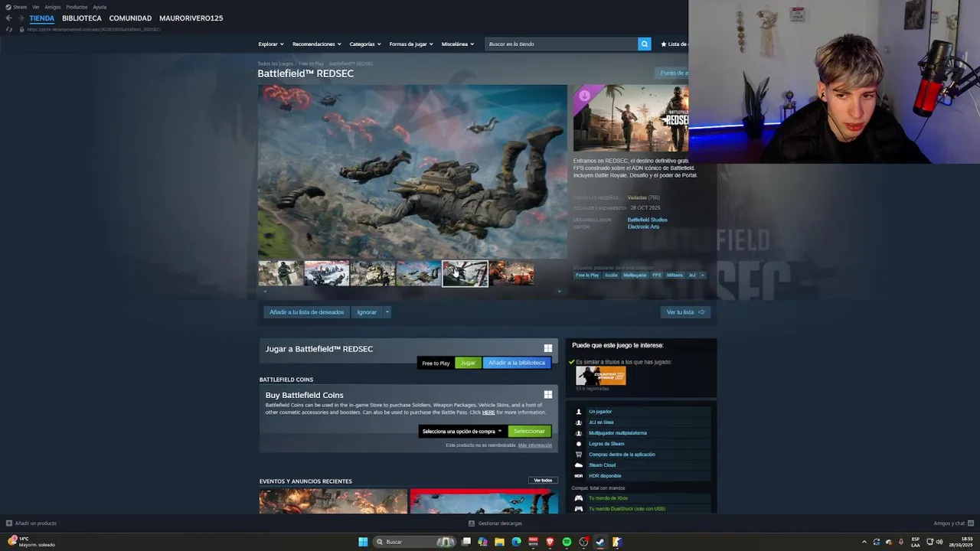Click the HERE link in Battlefield Coins description

pos(488,412)
